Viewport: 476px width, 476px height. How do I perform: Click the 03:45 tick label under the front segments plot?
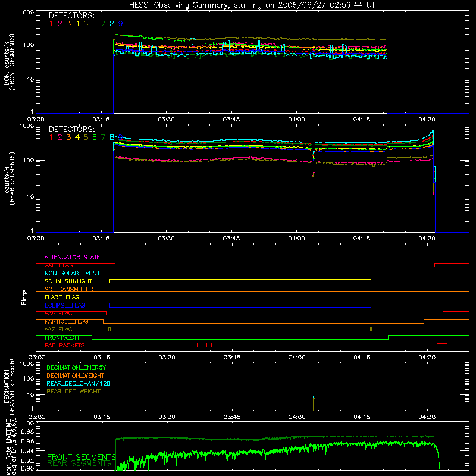(231, 120)
